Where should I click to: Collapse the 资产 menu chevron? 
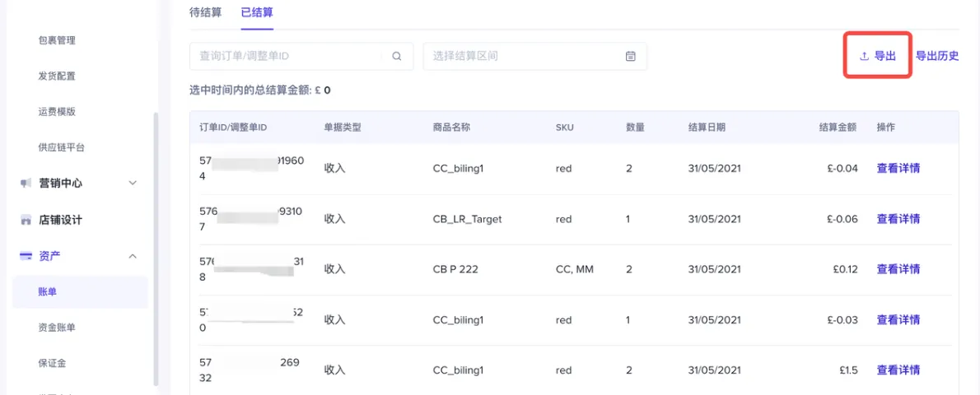click(x=132, y=256)
